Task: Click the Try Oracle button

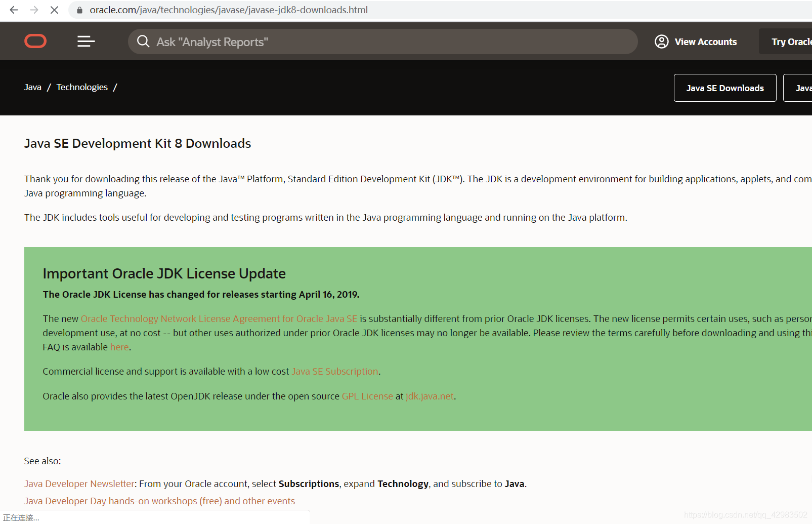Action: (786, 42)
